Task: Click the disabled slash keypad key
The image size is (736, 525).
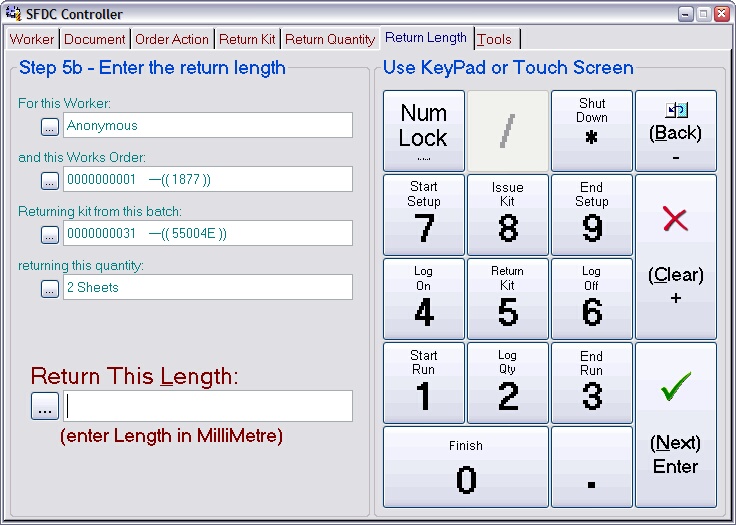Action: [x=508, y=131]
